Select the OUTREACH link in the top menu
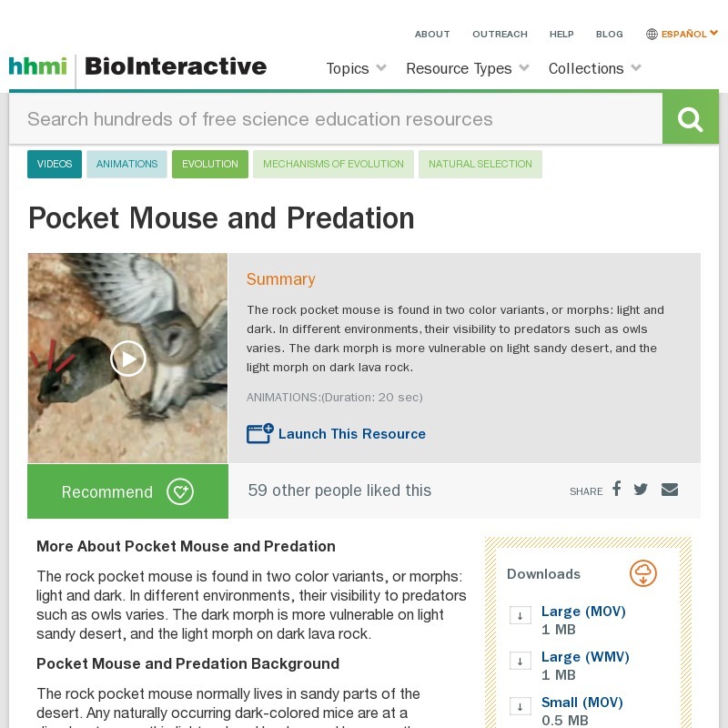The height and width of the screenshot is (728, 728). (500, 34)
